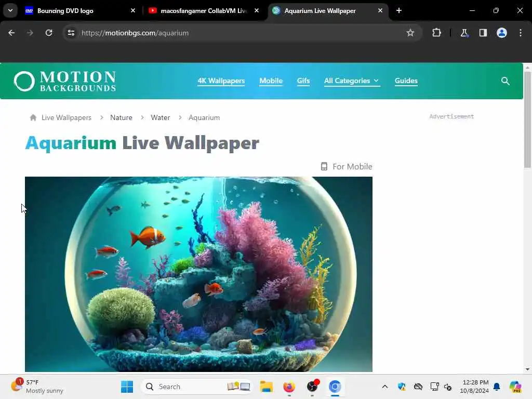Viewport: 532px width, 399px height.
Task: Click the taskbar Search box
Action: pos(197,387)
